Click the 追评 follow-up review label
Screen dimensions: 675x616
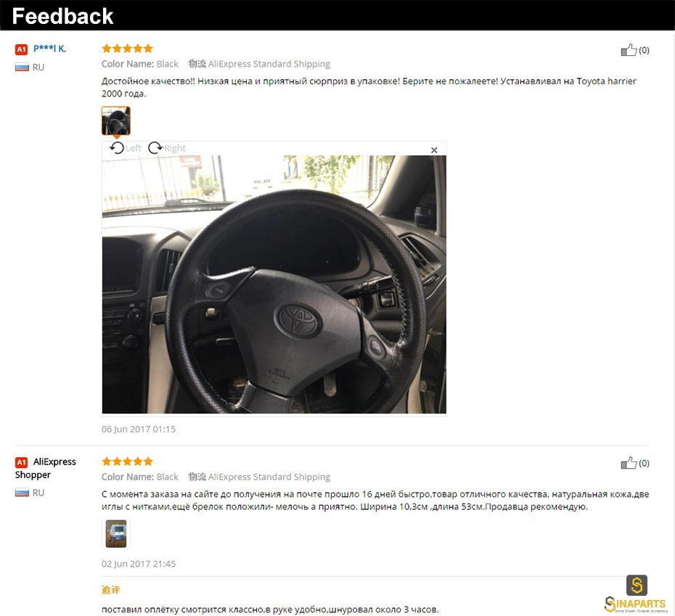click(110, 590)
